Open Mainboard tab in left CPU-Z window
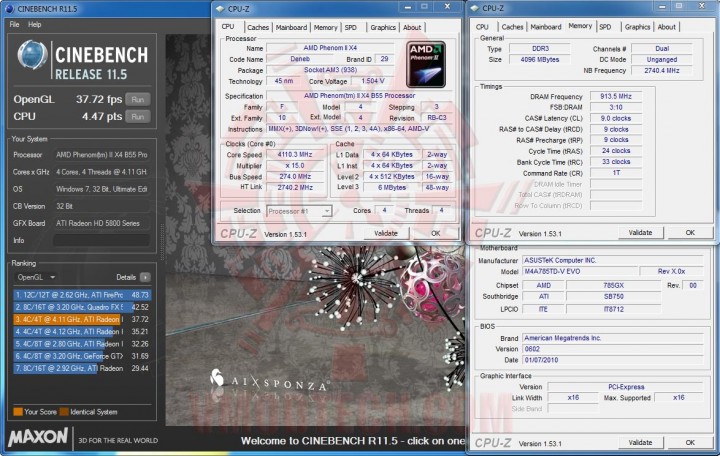 291,27
